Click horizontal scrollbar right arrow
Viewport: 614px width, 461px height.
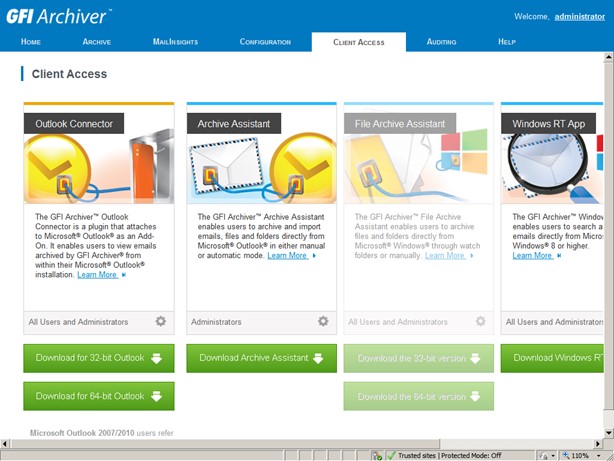click(598, 444)
